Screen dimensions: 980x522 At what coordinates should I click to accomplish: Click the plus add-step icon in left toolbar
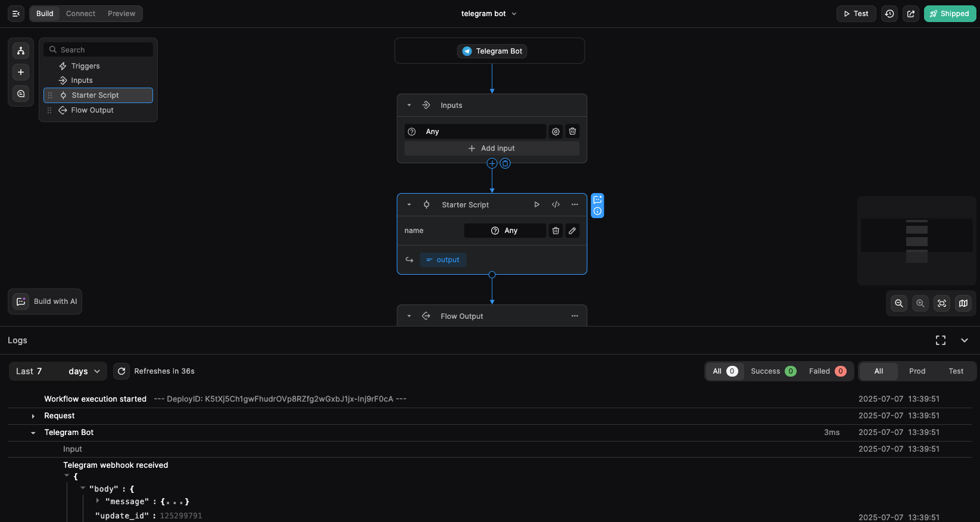pos(21,72)
